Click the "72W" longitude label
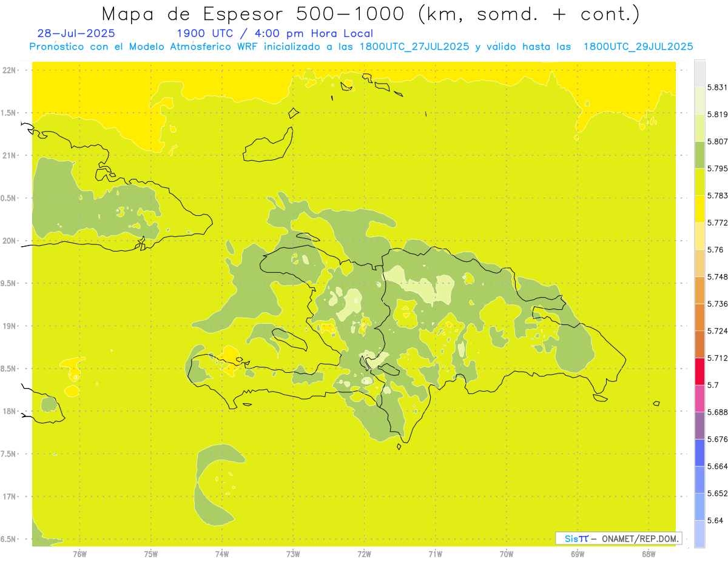The height and width of the screenshot is (562, 728). click(x=364, y=555)
